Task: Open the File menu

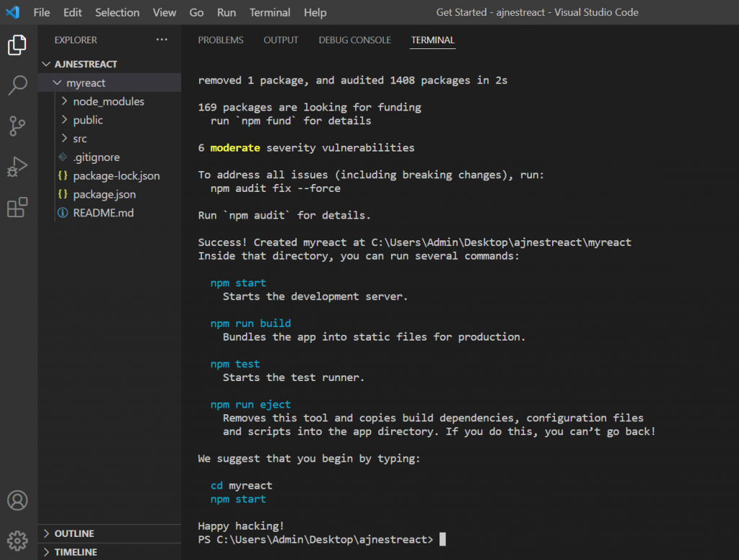Action: (x=41, y=12)
